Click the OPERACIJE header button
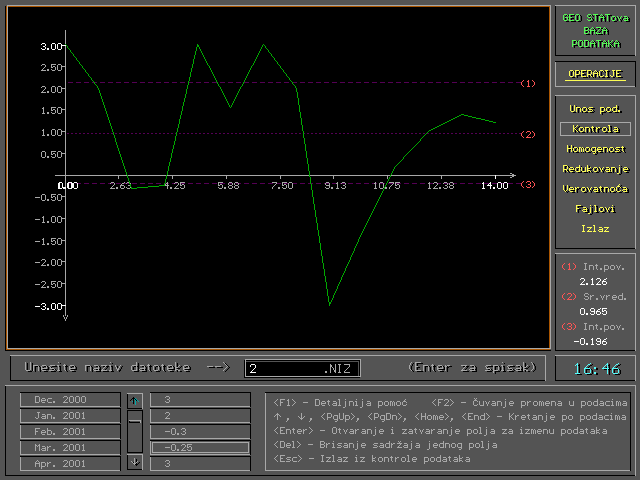This screenshot has height=480, width=640. pyautogui.click(x=595, y=74)
